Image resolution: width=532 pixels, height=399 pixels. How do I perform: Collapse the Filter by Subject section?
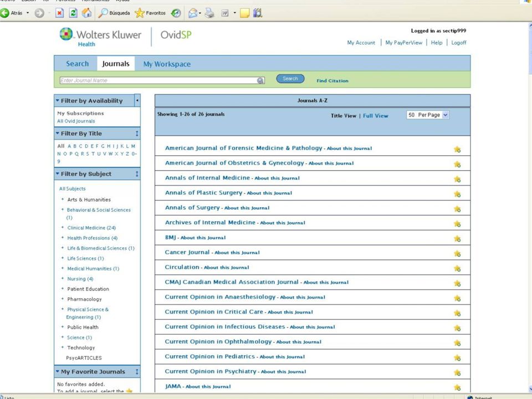[57, 173]
